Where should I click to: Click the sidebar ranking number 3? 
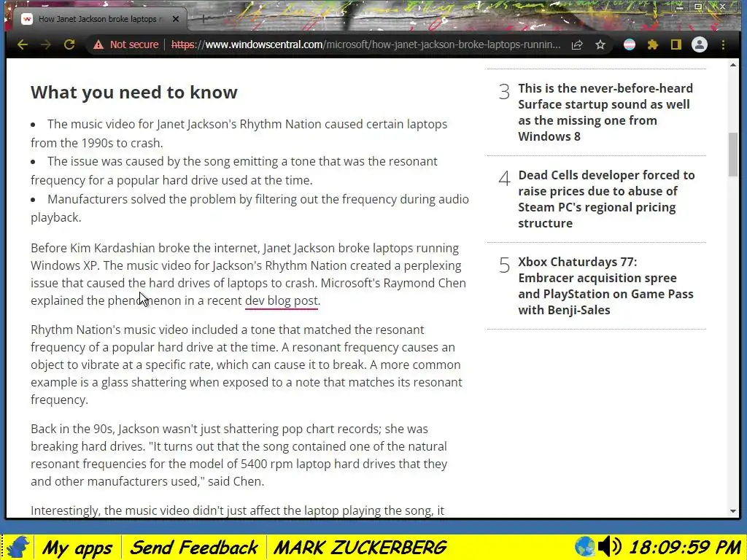[504, 91]
